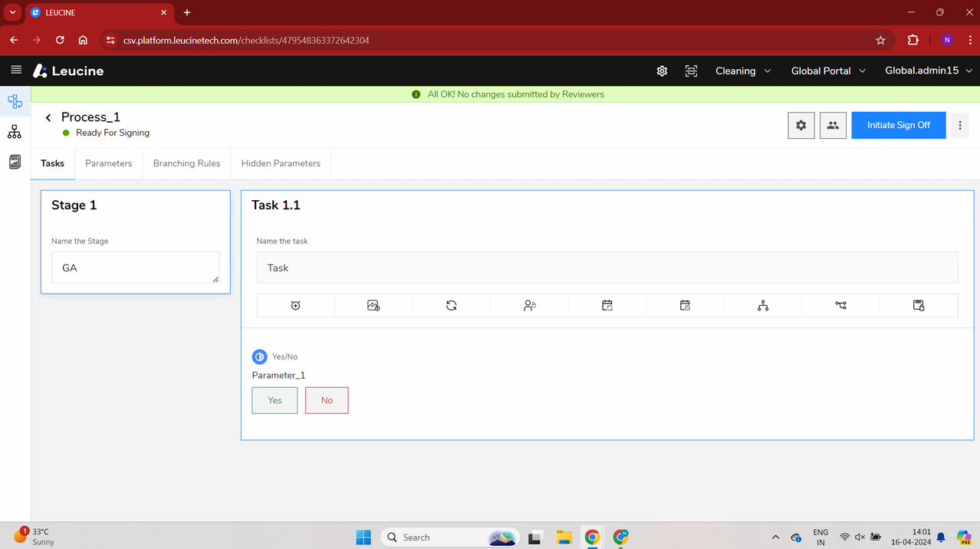Click the timer alarm icon in task toolbar
Viewport: 980px width, 549px height.
click(295, 305)
